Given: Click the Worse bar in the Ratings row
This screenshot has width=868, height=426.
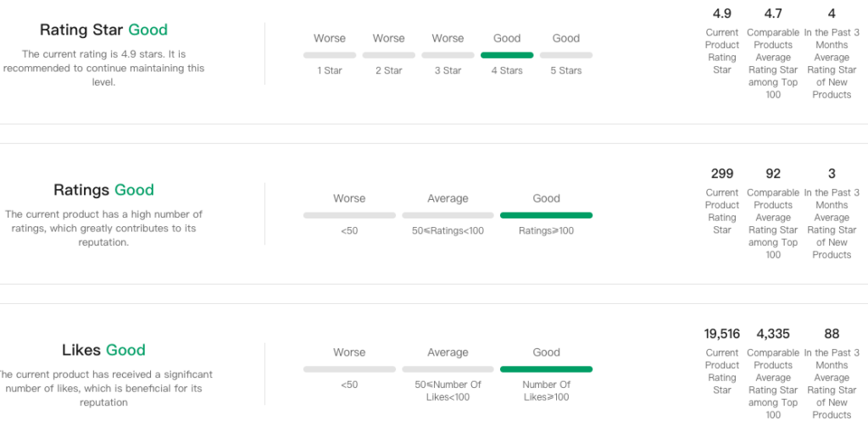Looking at the screenshot, I should pos(349,215).
